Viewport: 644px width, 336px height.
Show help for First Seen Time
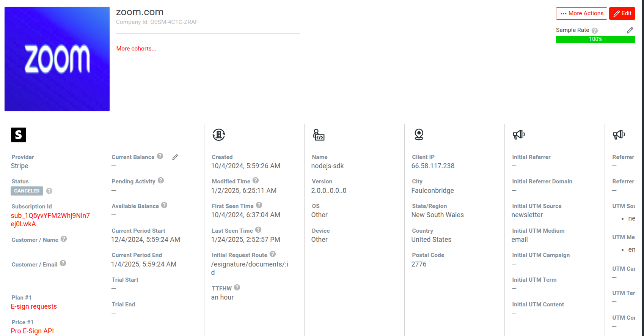point(259,205)
